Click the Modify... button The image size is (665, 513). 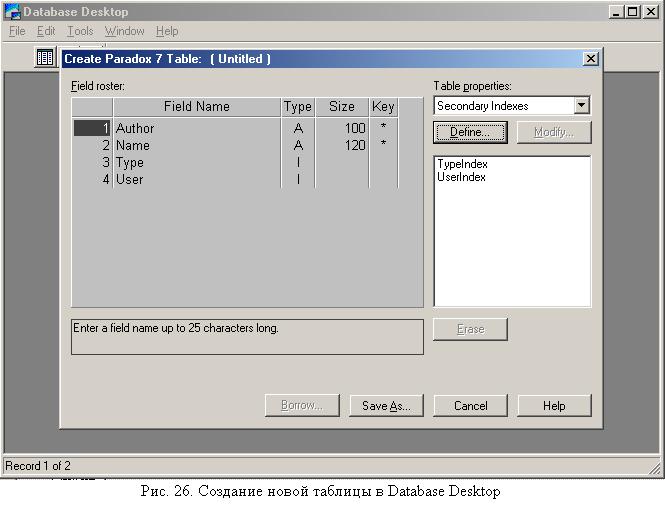[553, 132]
